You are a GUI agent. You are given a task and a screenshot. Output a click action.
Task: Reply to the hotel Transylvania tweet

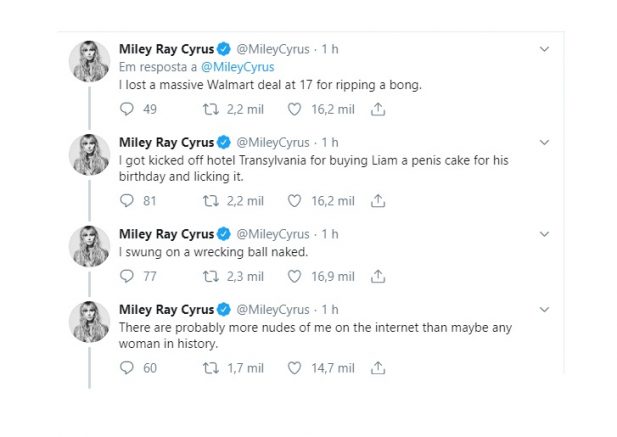pyautogui.click(x=127, y=201)
